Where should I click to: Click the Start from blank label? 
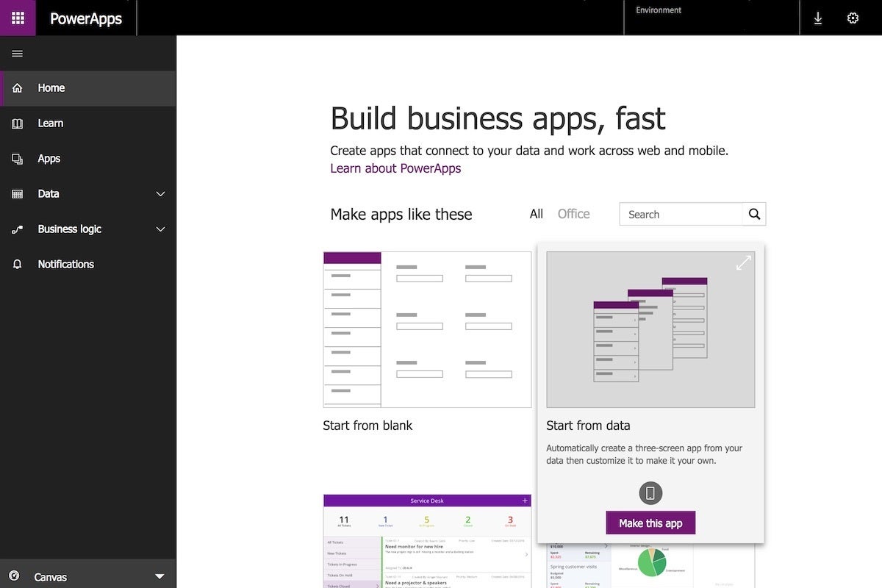click(367, 426)
